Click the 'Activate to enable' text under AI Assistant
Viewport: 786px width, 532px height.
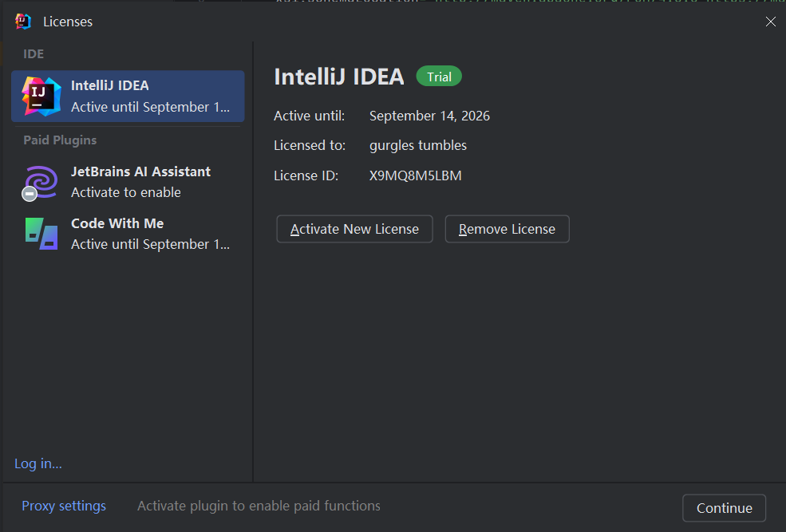126,192
